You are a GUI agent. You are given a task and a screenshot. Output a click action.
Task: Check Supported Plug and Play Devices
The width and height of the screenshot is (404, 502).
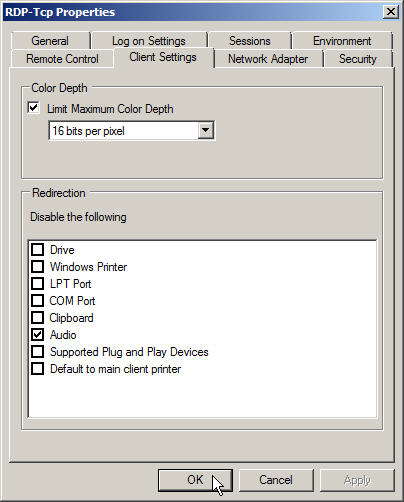(x=38, y=351)
